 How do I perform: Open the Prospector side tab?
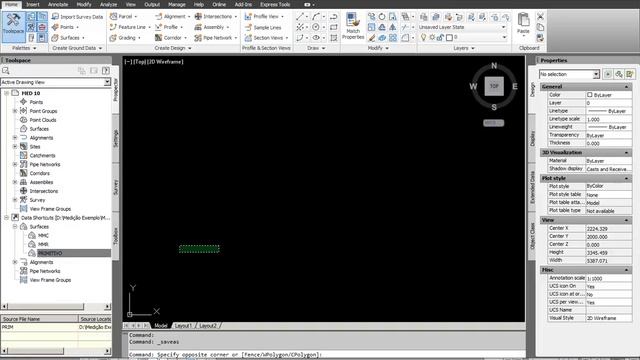pyautogui.click(x=116, y=90)
